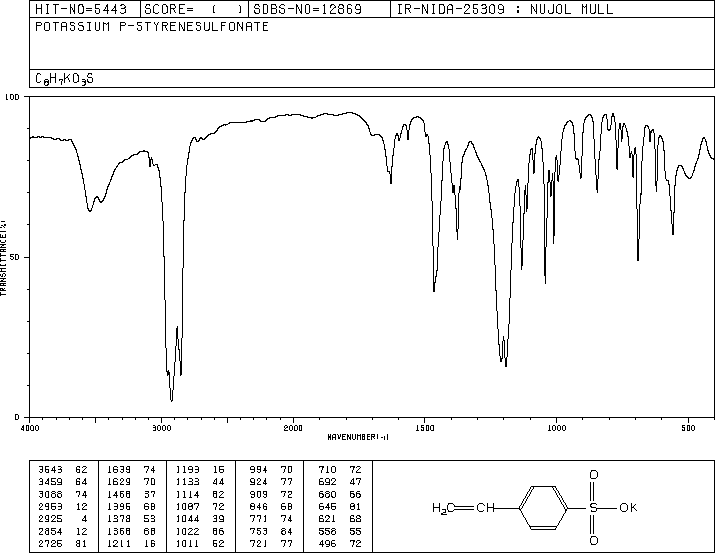The image size is (715, 553).
Task: Click the 100 tick on transmittance axis
Action: click(14, 97)
